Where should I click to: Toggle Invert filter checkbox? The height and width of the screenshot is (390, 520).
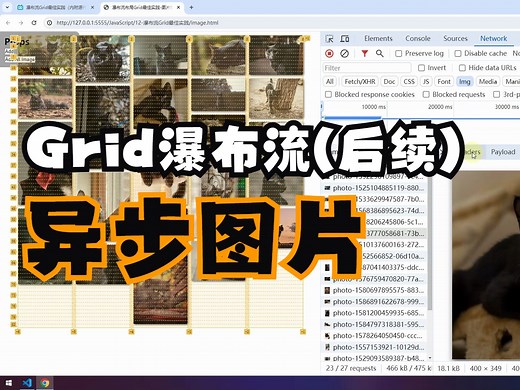421,68
